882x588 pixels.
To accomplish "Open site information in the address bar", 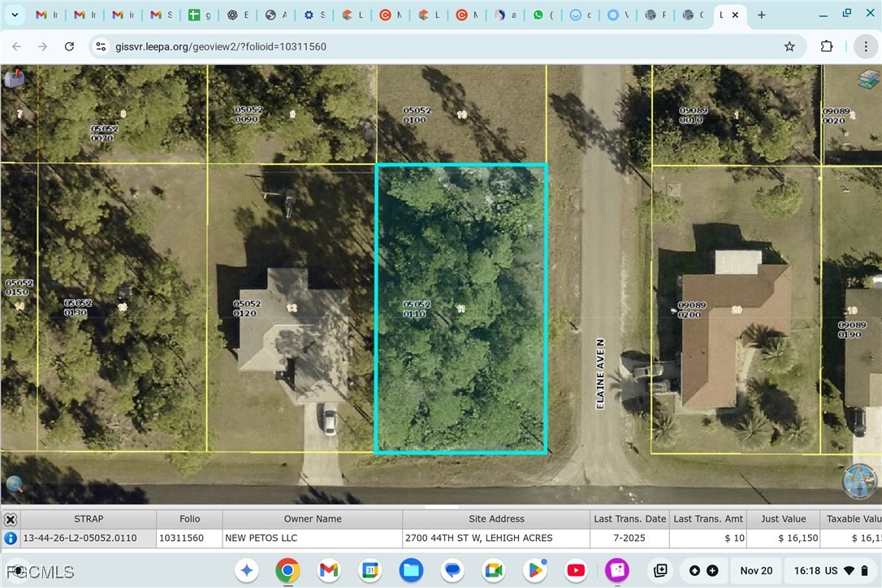I will pos(100,46).
